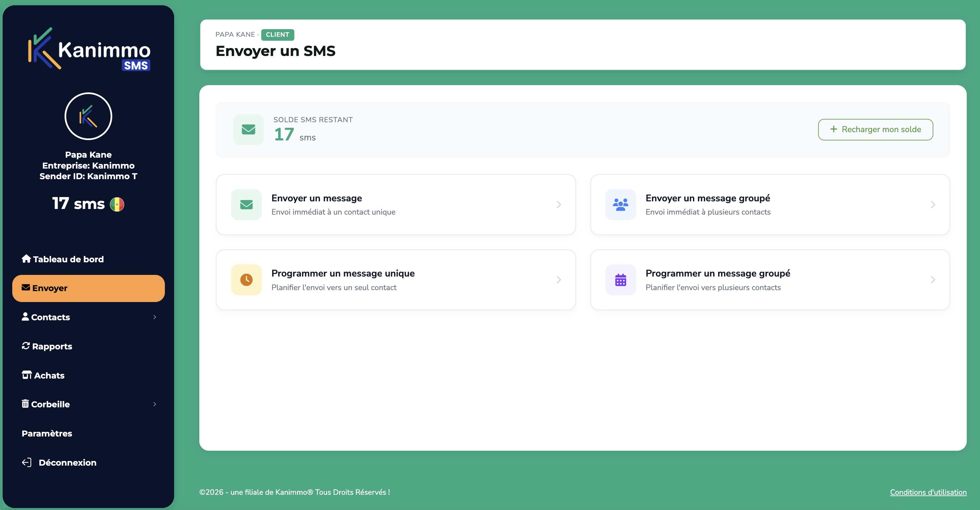Click the person icon beside Contacts
Viewport: 980px width, 510px height.
(x=25, y=317)
